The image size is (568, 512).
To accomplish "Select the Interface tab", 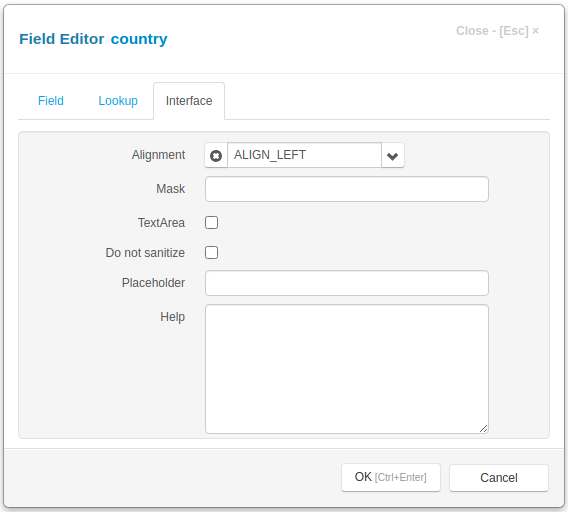I will [189, 101].
